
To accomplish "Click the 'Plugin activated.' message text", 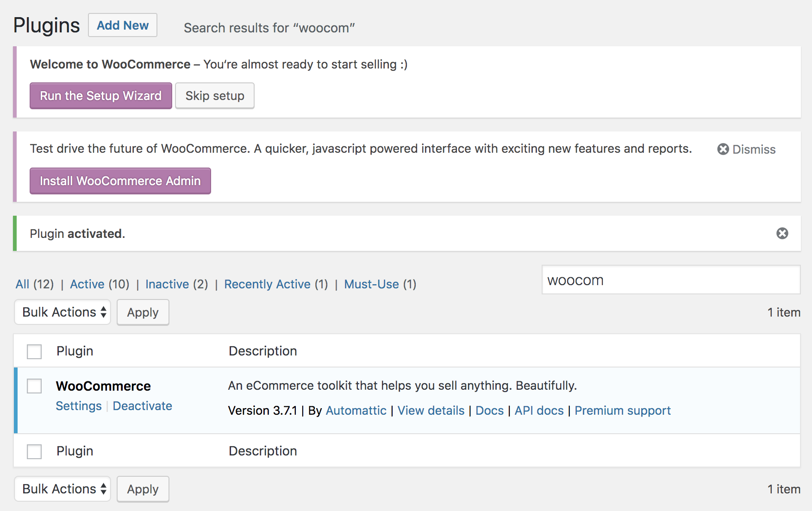I will tap(78, 234).
